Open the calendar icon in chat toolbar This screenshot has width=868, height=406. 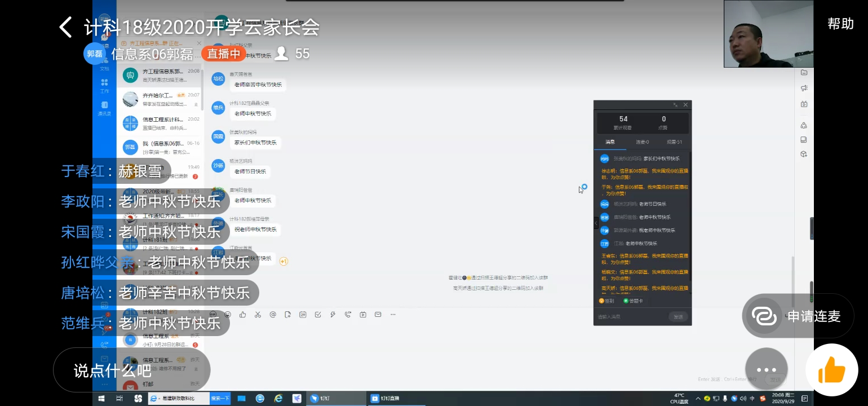[303, 315]
